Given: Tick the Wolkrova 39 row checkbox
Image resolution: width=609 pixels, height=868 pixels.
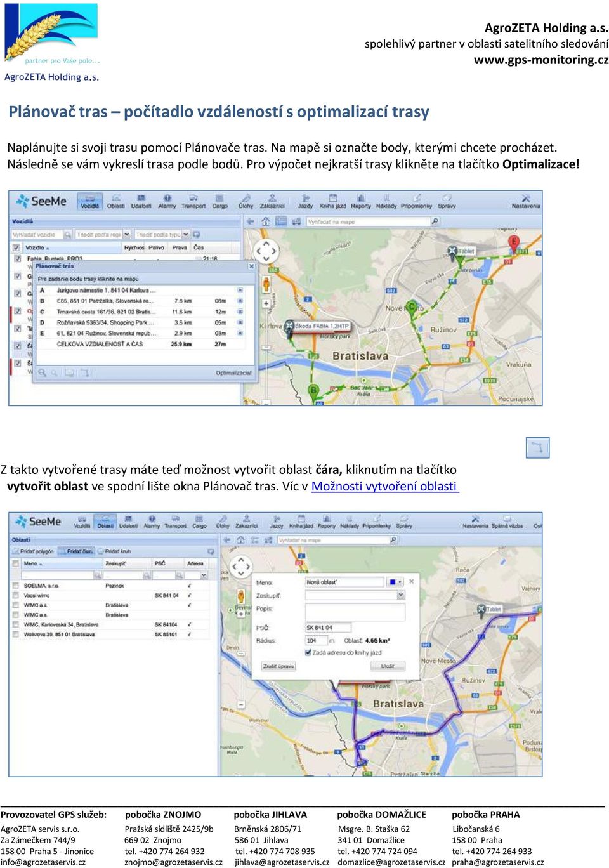Looking at the screenshot, I should click(15, 634).
